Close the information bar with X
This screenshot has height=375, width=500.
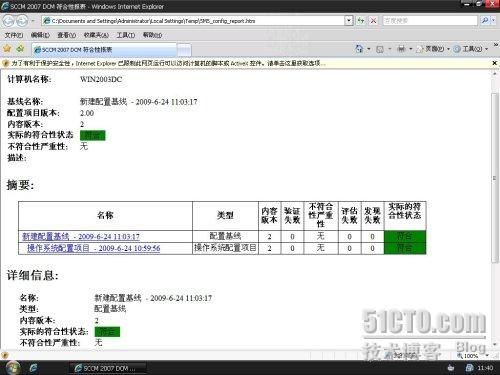pos(495,63)
